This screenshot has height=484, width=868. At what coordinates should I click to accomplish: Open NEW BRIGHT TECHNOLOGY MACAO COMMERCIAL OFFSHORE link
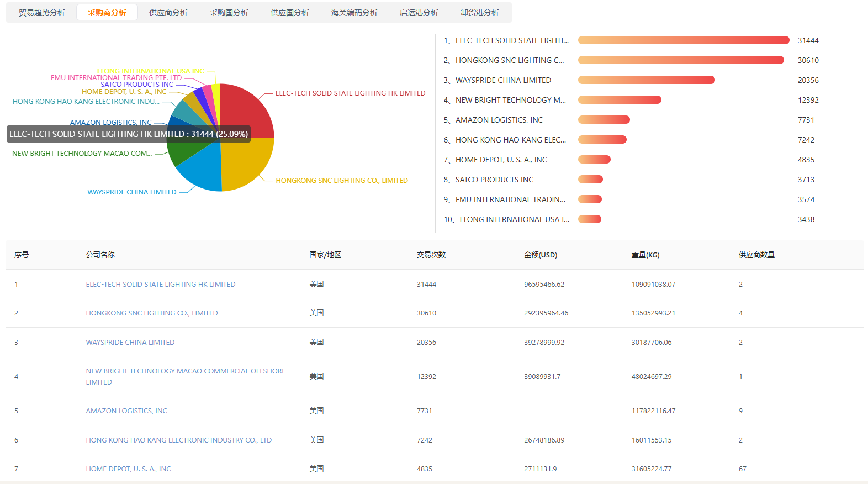pos(186,376)
